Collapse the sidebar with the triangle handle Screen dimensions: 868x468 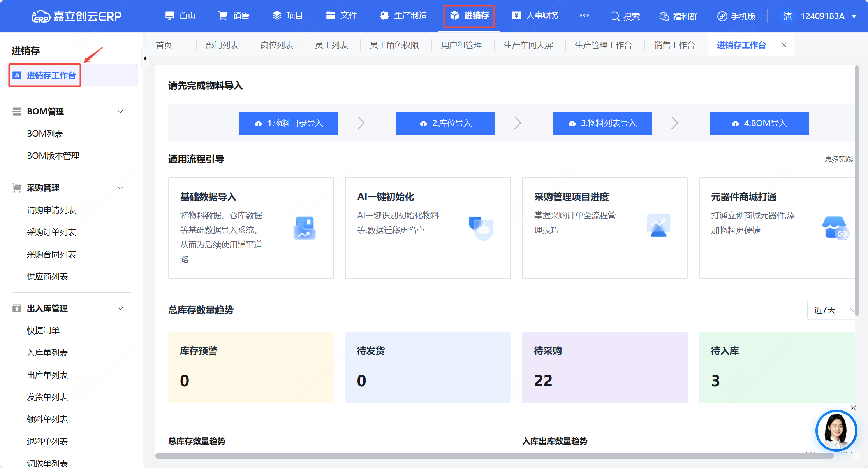(145, 58)
